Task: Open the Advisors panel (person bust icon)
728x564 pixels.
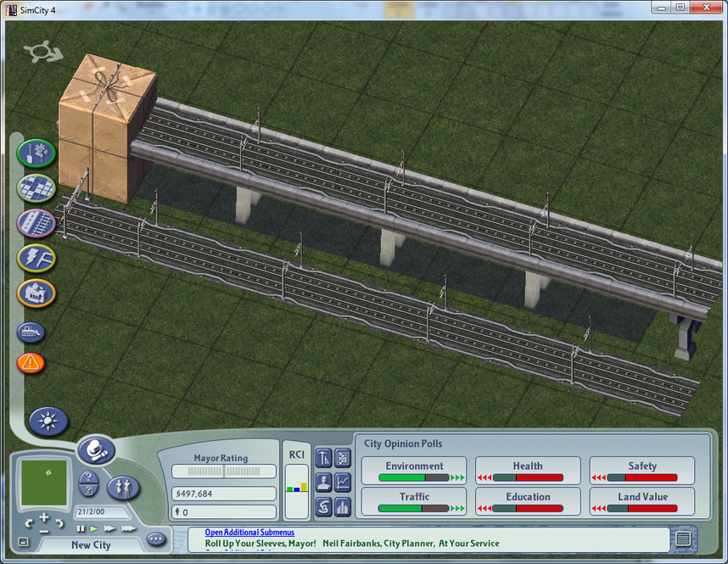Action: (x=323, y=483)
